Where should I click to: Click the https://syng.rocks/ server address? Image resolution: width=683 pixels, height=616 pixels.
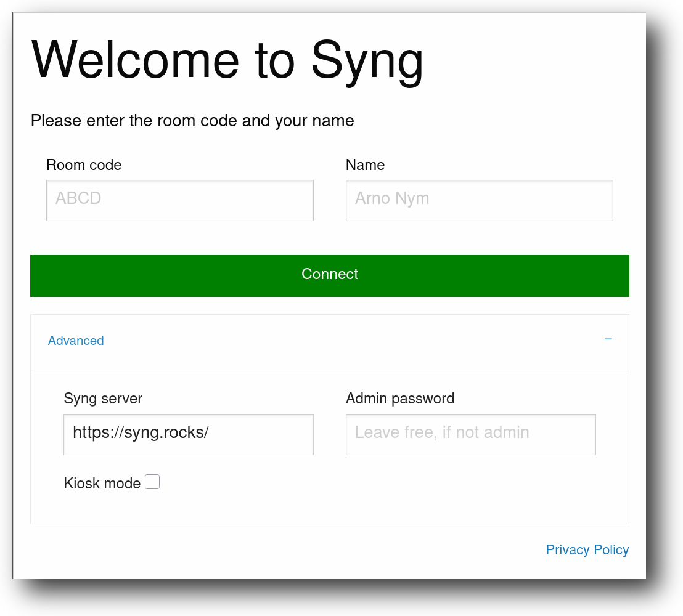(x=188, y=434)
